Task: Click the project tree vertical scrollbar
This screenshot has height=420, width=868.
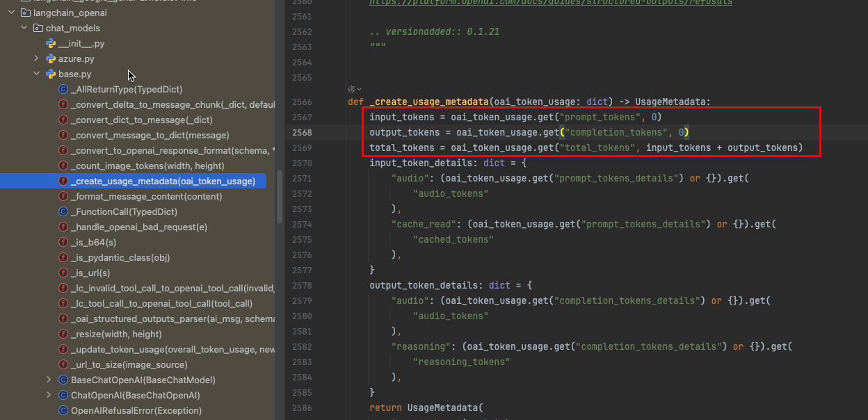Action: coord(280,197)
